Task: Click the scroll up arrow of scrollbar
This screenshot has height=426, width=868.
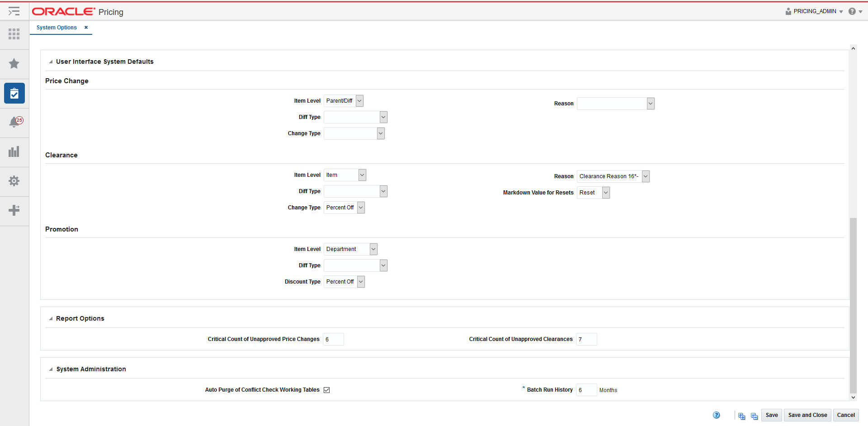Action: pos(853,48)
